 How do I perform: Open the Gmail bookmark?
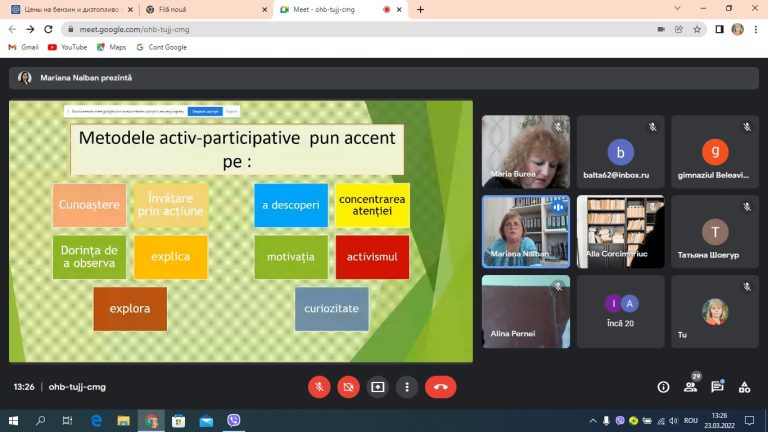tap(24, 47)
